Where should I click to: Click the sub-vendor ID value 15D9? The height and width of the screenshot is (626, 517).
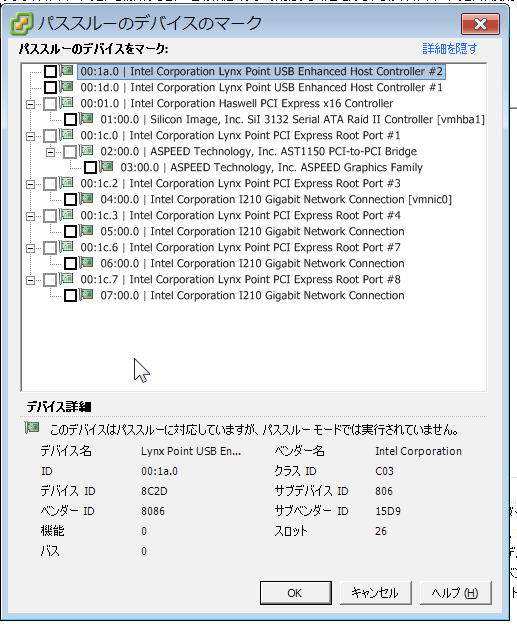point(388,511)
